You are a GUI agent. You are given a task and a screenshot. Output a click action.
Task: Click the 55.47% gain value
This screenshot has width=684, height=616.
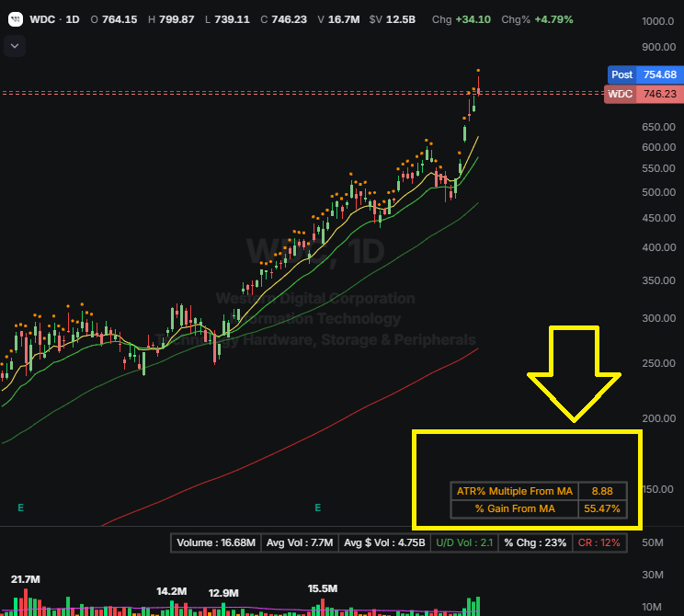point(602,508)
